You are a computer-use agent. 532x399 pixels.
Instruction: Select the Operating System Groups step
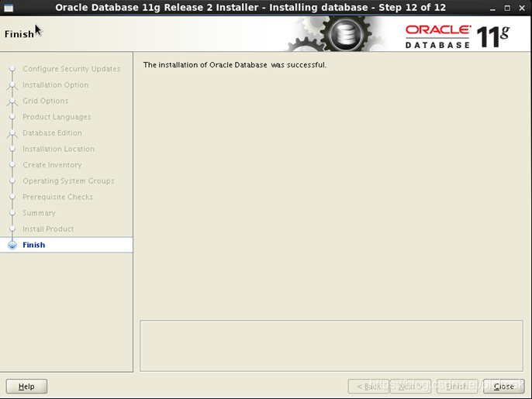pos(68,181)
